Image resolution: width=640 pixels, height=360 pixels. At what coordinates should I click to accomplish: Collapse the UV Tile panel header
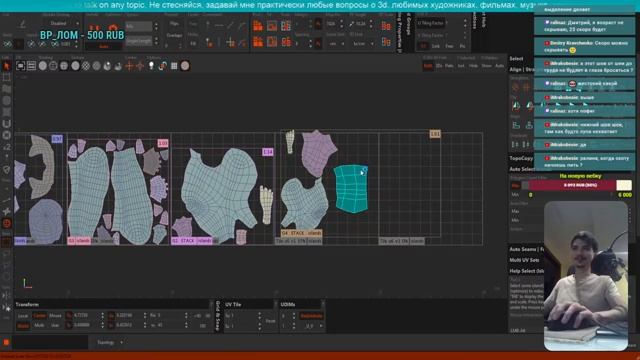249,304
